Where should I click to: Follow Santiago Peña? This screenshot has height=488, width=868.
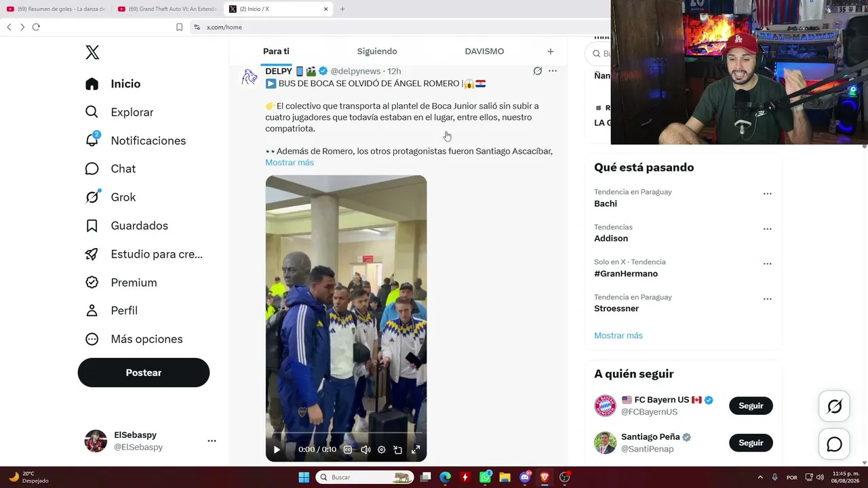[751, 443]
